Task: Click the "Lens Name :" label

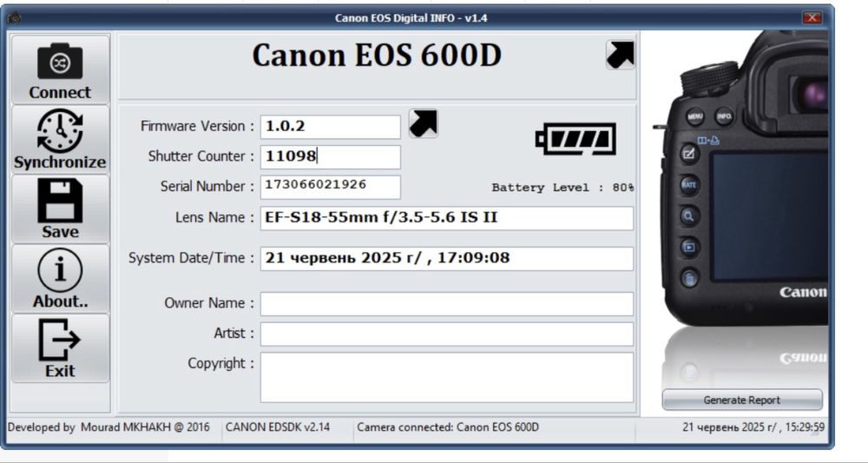Action: [214, 217]
